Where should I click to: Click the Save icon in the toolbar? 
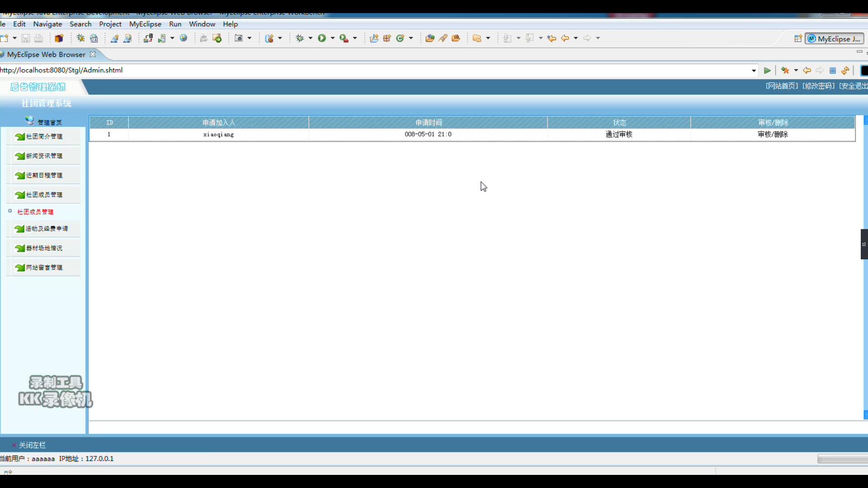coord(26,38)
